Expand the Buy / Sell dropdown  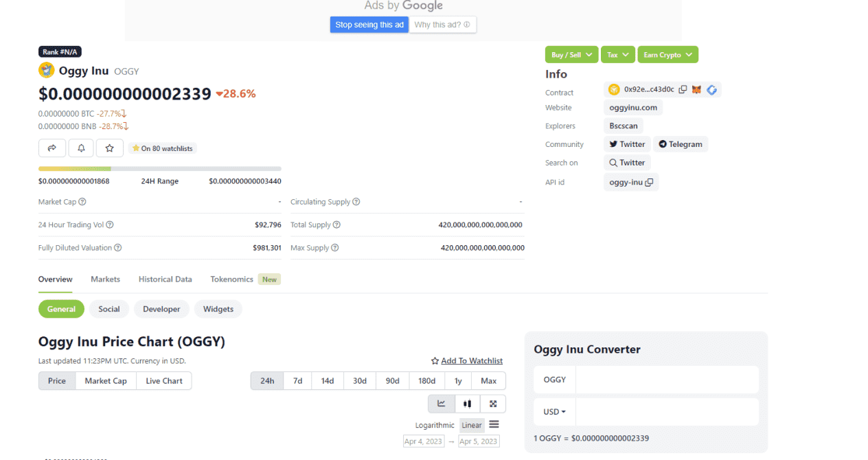(x=571, y=55)
